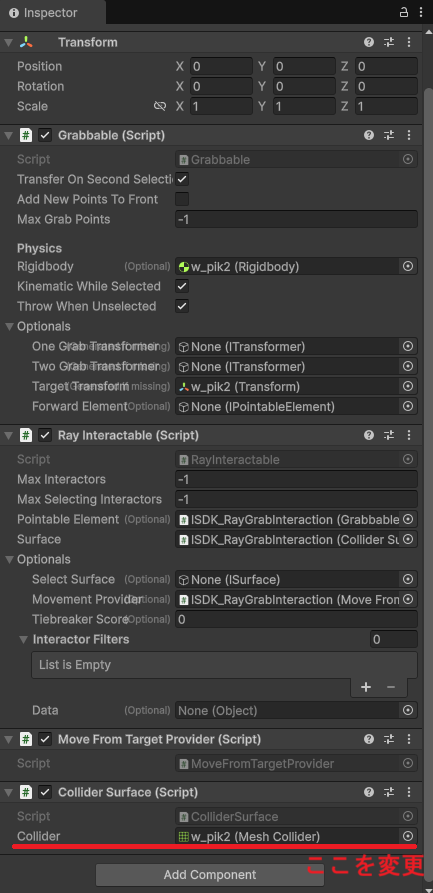This screenshot has width=433, height=893.
Task: Enable Add New Points To Front checkbox
Action: (x=182, y=199)
